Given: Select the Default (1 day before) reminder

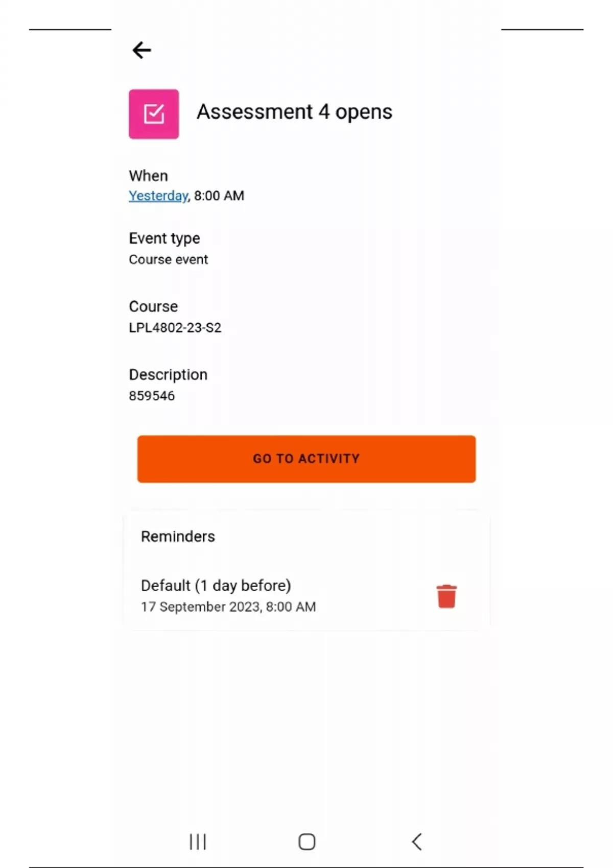Looking at the screenshot, I should (216, 585).
